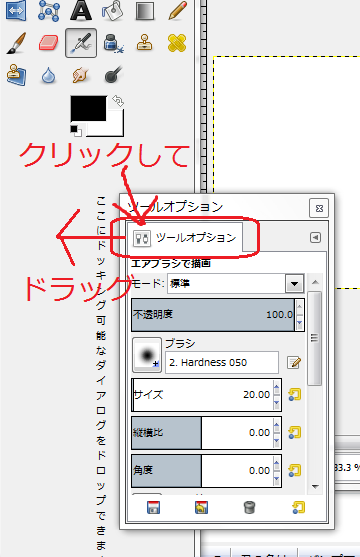Select the Blend gradient tool
Viewport: 360px width, 557px height.
point(145,10)
